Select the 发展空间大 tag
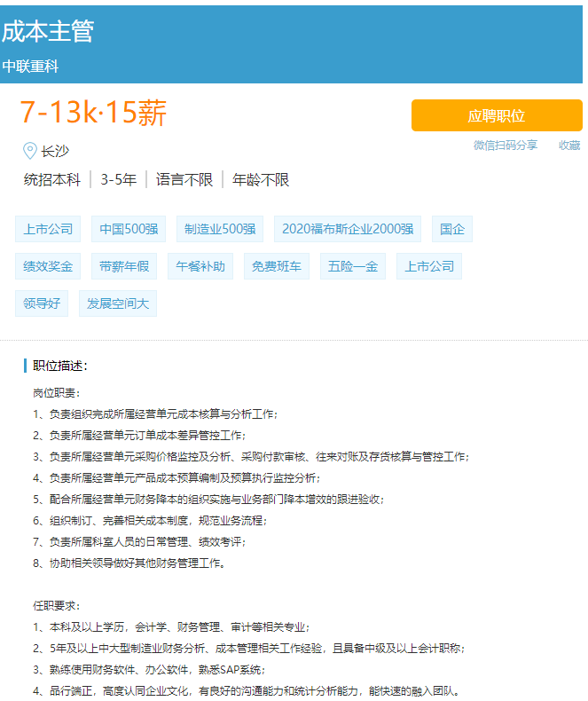 pos(118,303)
